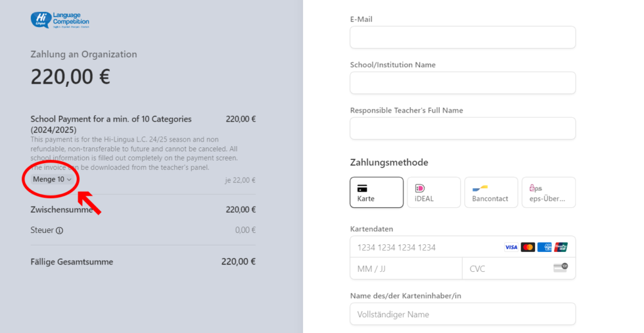Open the Menge 10 quantity dropdown
Viewport: 644px width, 333px height.
pyautogui.click(x=52, y=180)
